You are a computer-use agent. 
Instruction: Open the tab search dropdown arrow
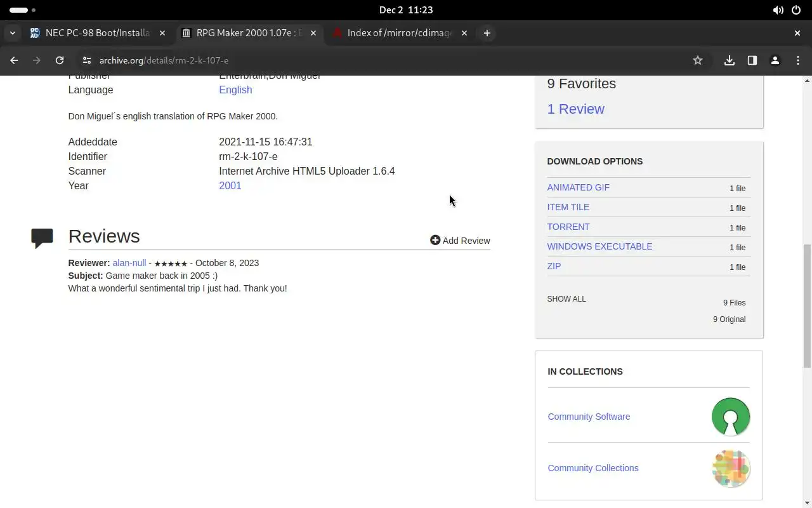(x=13, y=33)
